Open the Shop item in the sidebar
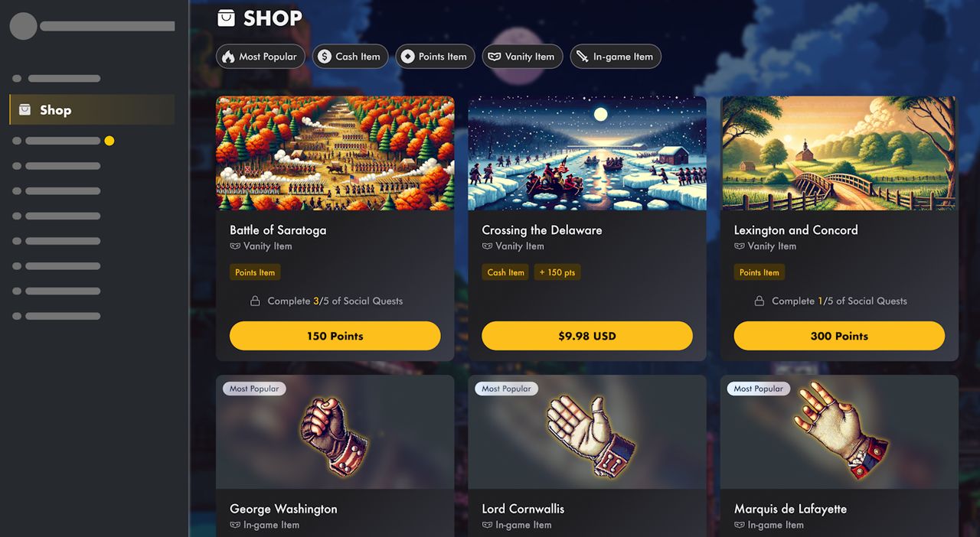Image resolution: width=980 pixels, height=537 pixels. [92, 109]
